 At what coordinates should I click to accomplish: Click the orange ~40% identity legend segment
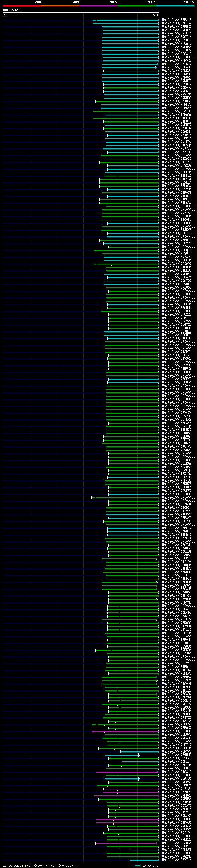(x=60, y=6)
